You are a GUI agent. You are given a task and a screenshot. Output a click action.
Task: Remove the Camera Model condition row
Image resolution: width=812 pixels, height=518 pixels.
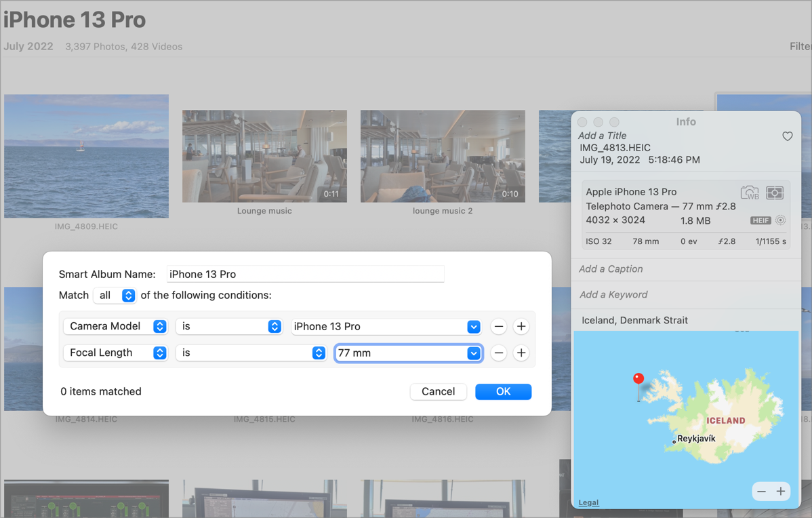(498, 327)
